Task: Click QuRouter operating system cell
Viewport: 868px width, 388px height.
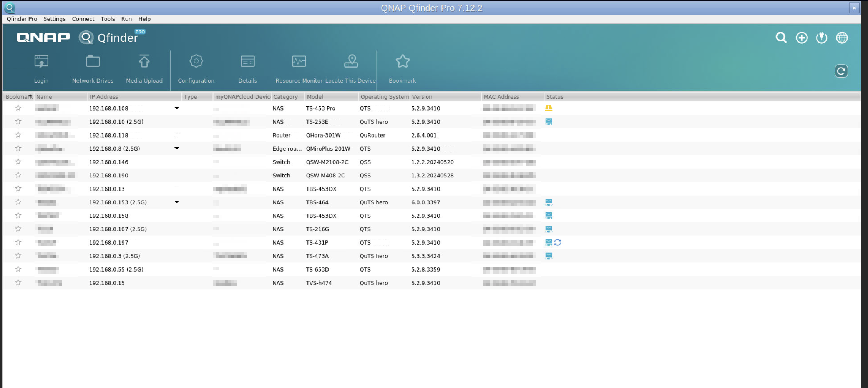Action: point(372,135)
